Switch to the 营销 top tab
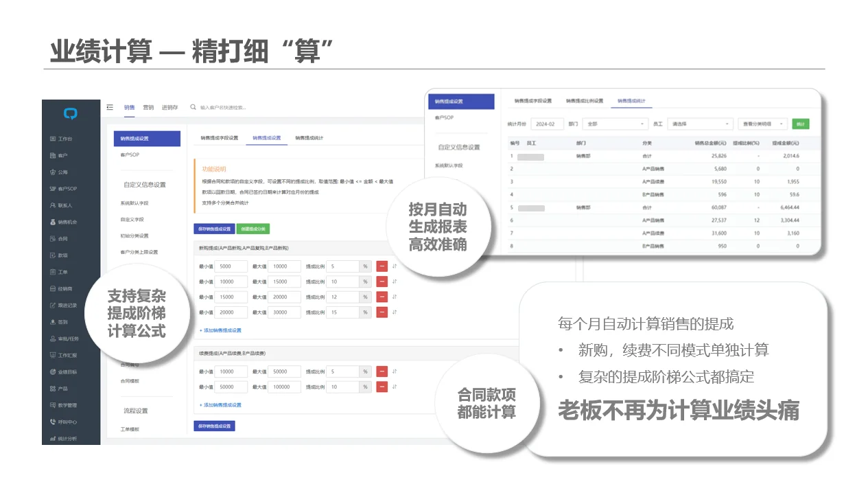The image size is (868, 482). pyautogui.click(x=148, y=107)
